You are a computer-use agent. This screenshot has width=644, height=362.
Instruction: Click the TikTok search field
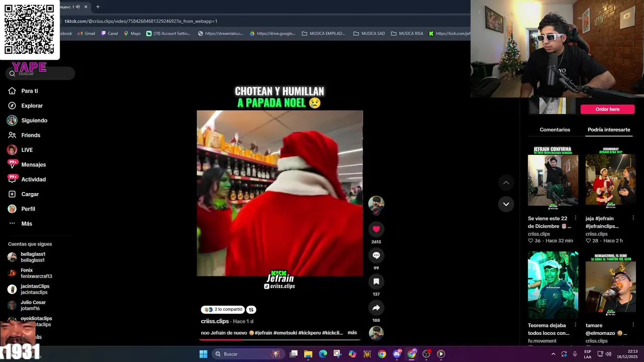click(x=40, y=73)
